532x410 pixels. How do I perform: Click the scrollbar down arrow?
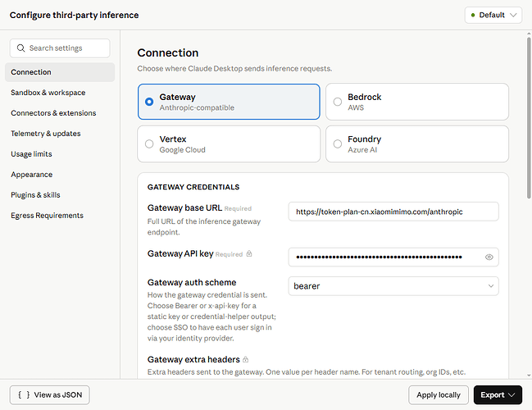[x=529, y=376]
